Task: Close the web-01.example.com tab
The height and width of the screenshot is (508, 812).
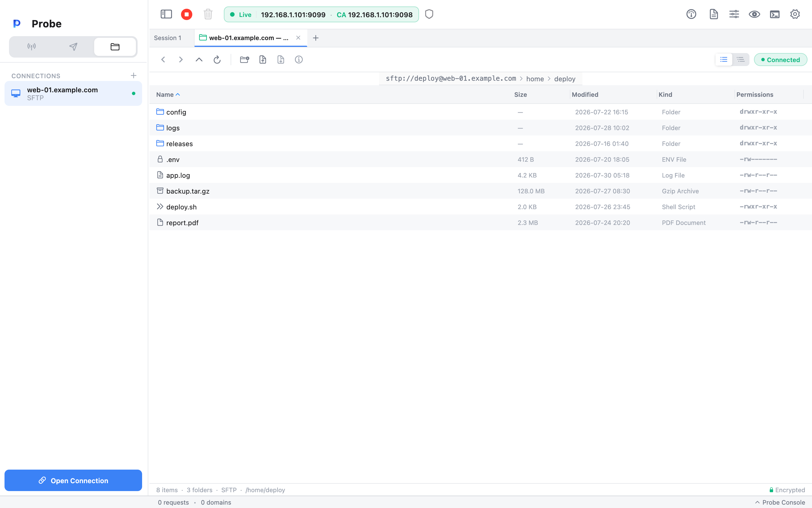Action: coord(298,38)
